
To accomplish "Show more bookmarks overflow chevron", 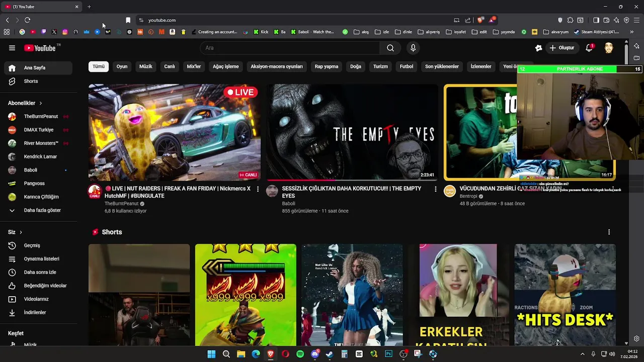I will tap(632, 32).
